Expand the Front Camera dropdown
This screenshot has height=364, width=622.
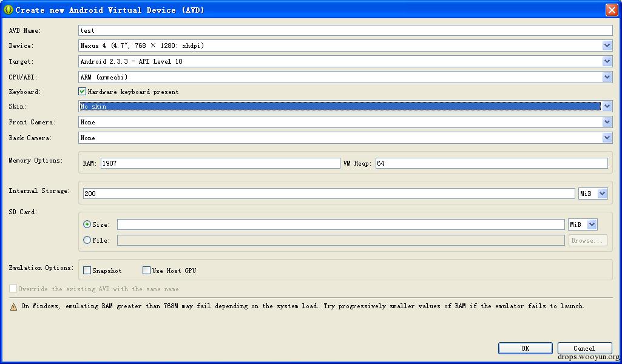(x=607, y=122)
